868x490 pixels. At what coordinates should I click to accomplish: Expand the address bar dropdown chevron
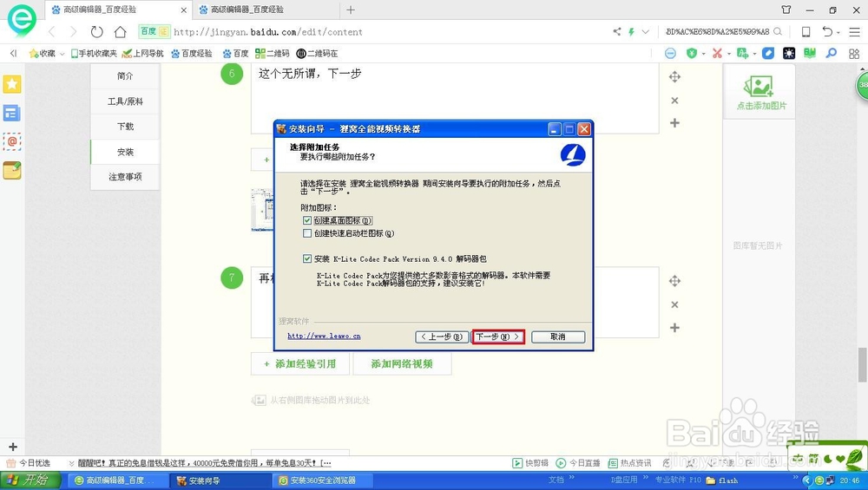click(x=646, y=31)
